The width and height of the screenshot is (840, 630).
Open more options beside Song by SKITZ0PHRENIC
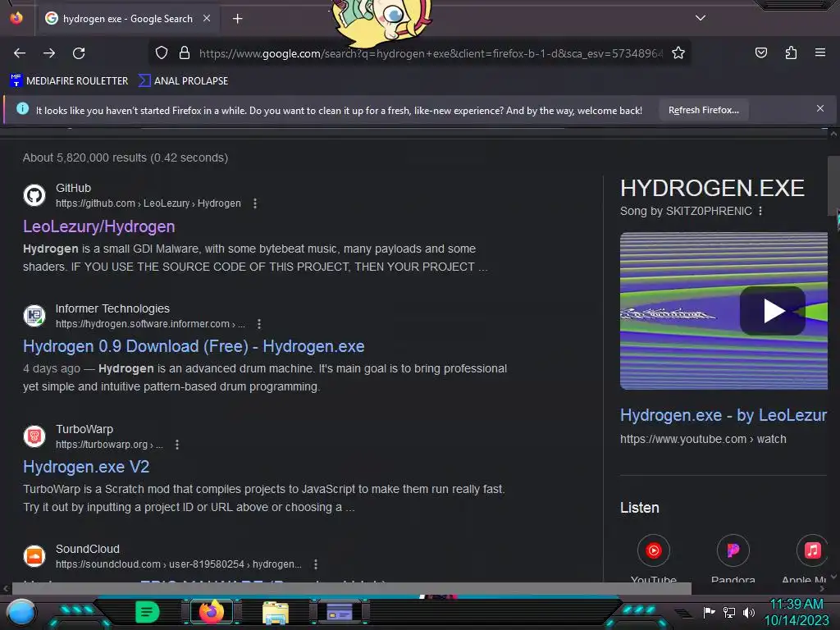pyautogui.click(x=760, y=211)
